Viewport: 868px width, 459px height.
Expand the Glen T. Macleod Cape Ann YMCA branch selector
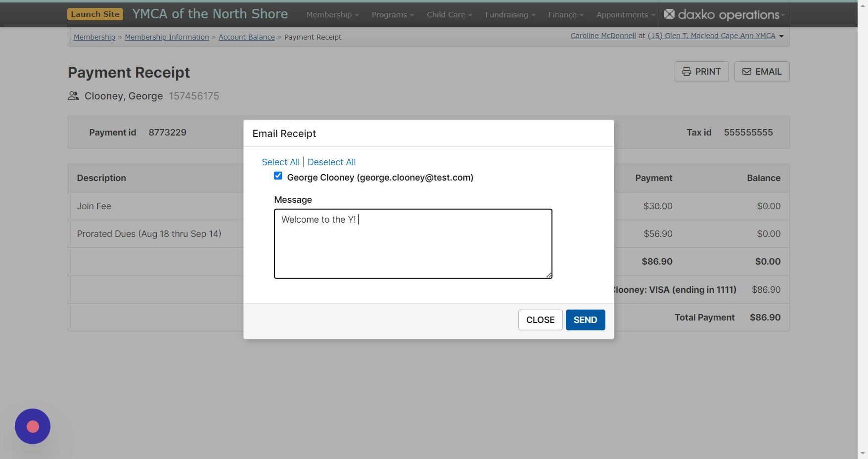[712, 35]
